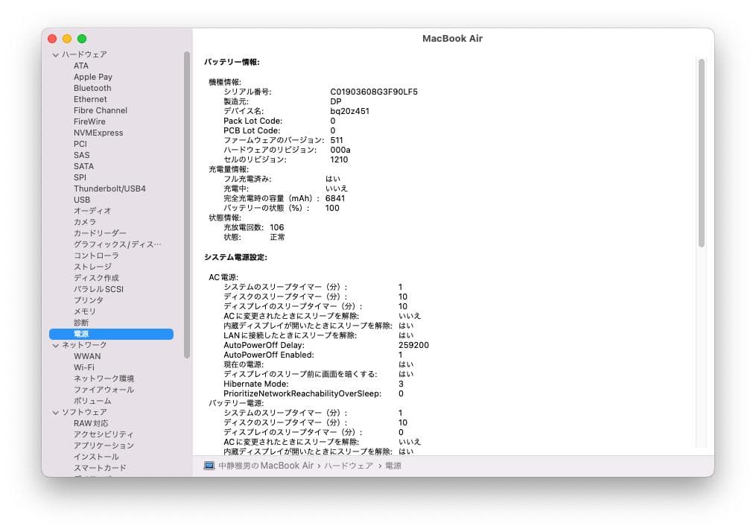Viewport: 756px width, 532px height.
Task: Click cycle count value 106
Action: coord(277,227)
